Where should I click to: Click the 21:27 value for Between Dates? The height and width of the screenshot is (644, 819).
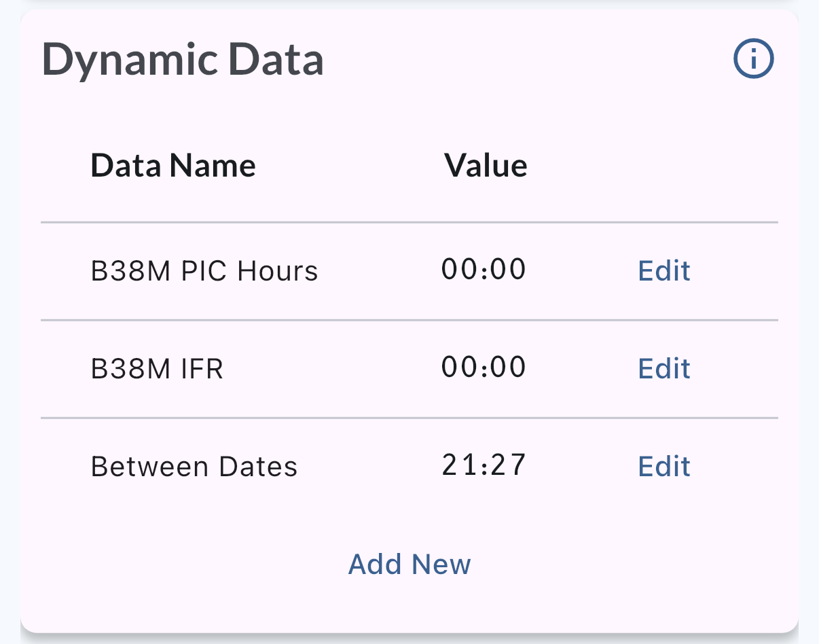484,465
